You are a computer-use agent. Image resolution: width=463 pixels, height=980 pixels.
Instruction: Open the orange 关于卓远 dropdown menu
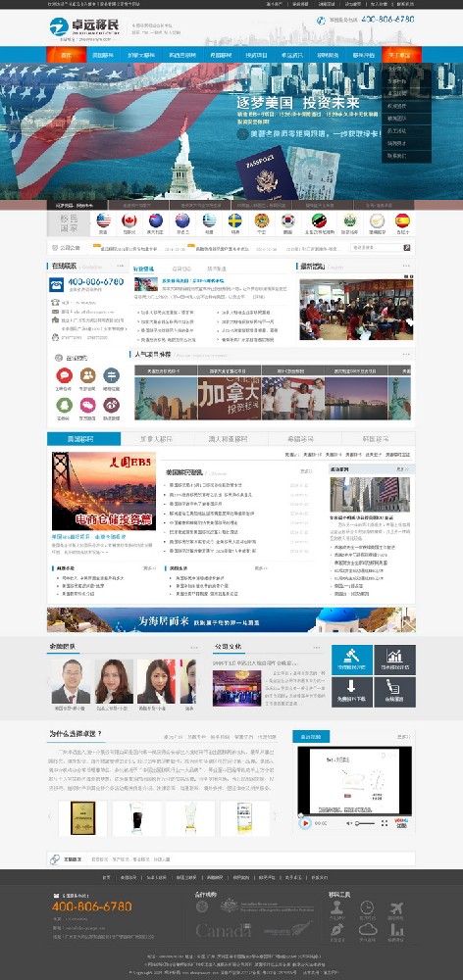[398, 55]
